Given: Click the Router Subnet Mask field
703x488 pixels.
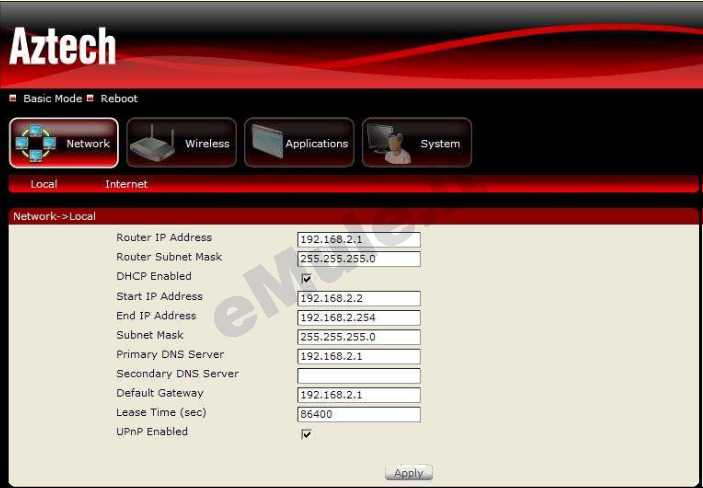Looking at the screenshot, I should (359, 259).
